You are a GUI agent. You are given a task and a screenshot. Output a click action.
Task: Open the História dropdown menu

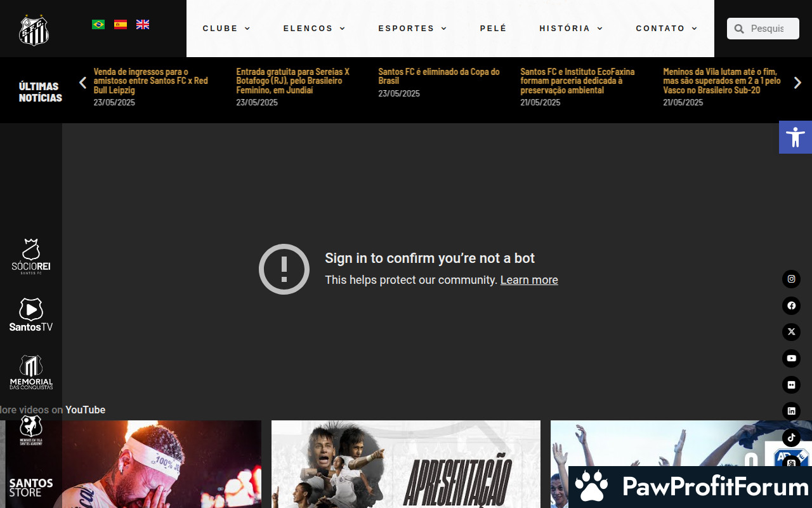[x=571, y=29]
